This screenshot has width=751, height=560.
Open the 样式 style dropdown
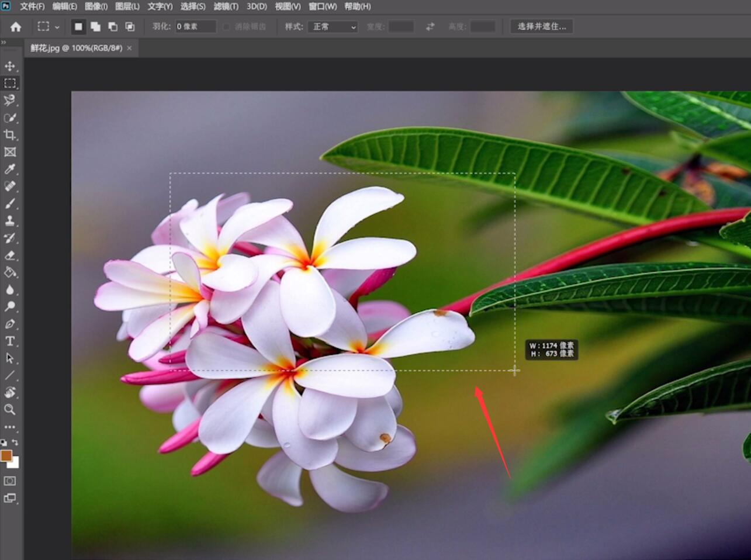[333, 27]
